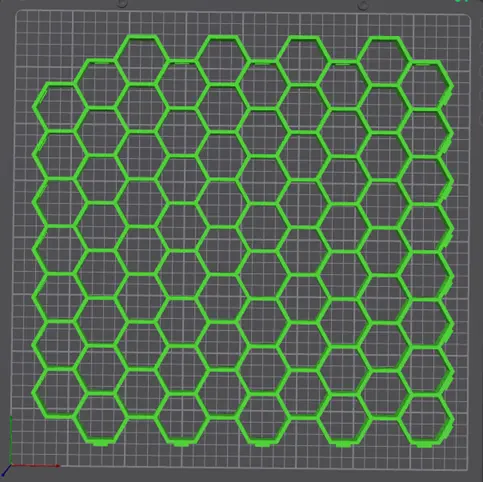The image size is (483, 482).
Task: Click the small tab under the bottom-left protruding hexagon
Action: click(x=101, y=444)
